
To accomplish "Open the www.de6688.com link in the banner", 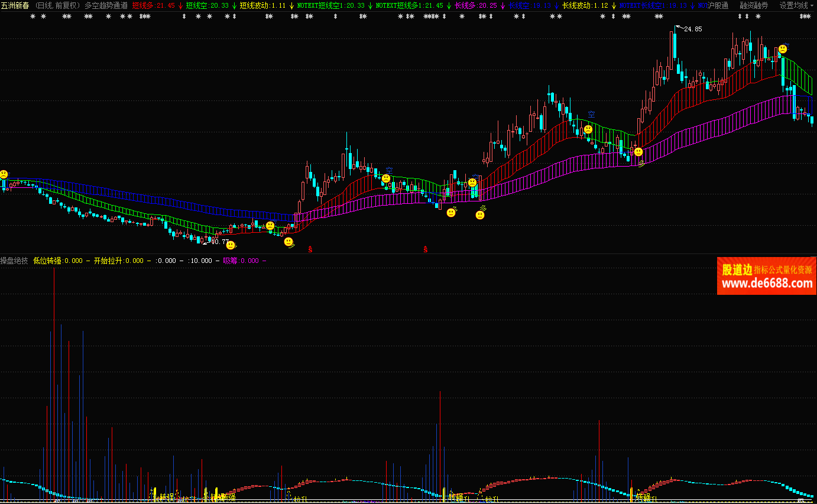I will (767, 284).
